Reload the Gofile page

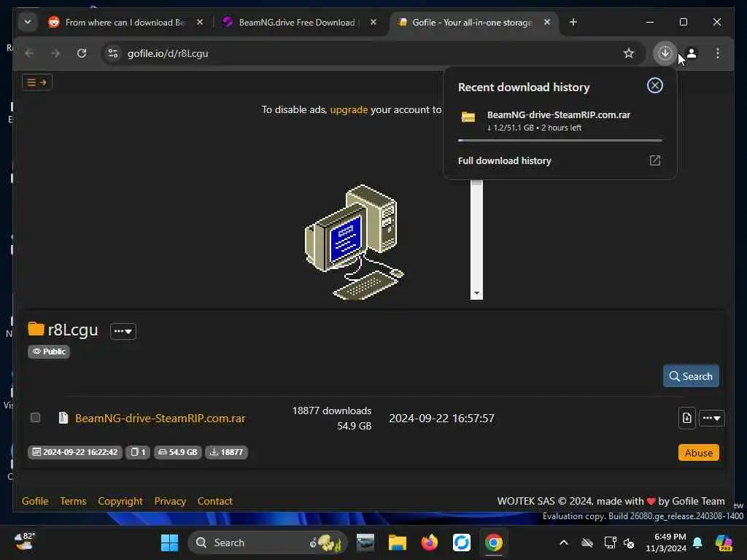82,52
